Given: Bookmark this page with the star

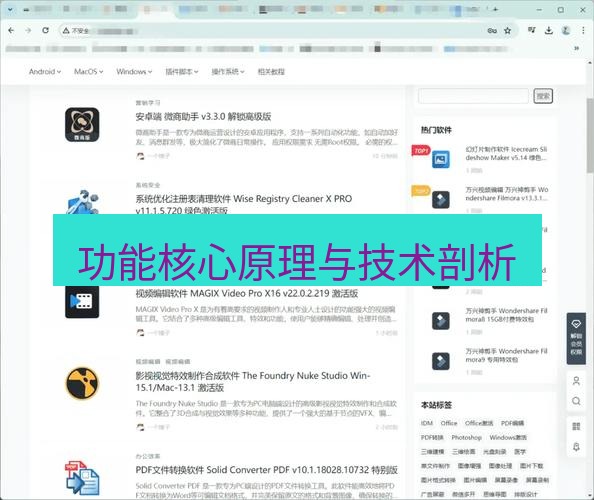Looking at the screenshot, I should point(508,31).
